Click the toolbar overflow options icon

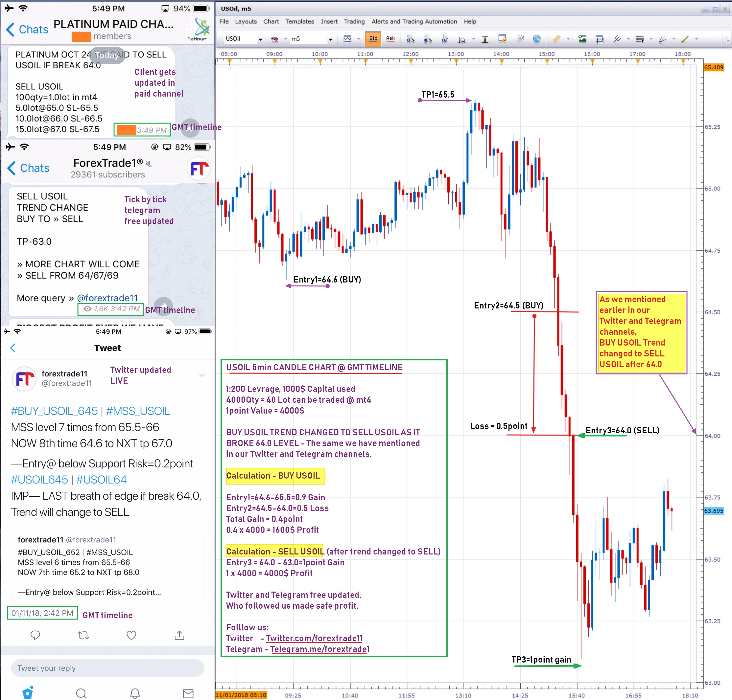726,39
